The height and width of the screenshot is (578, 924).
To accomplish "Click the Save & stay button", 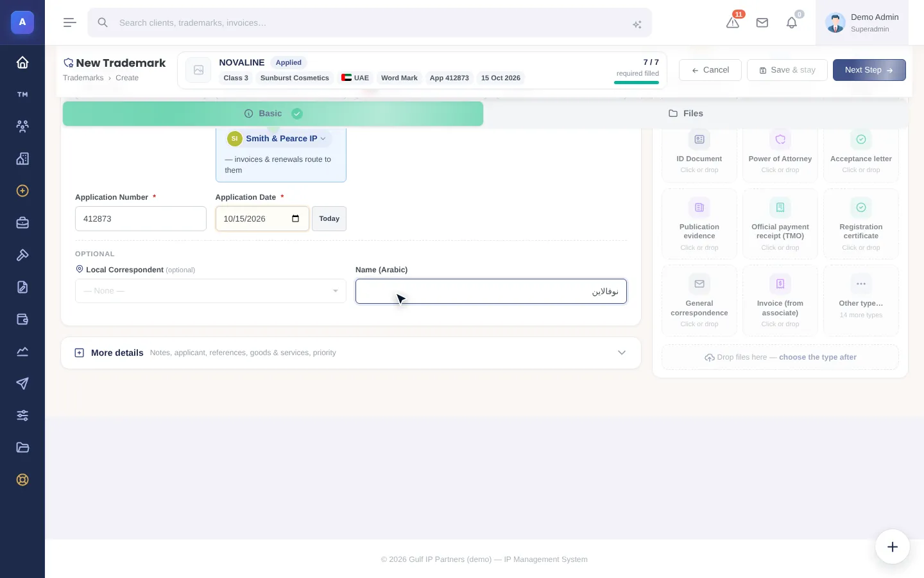I will pyautogui.click(x=787, y=70).
